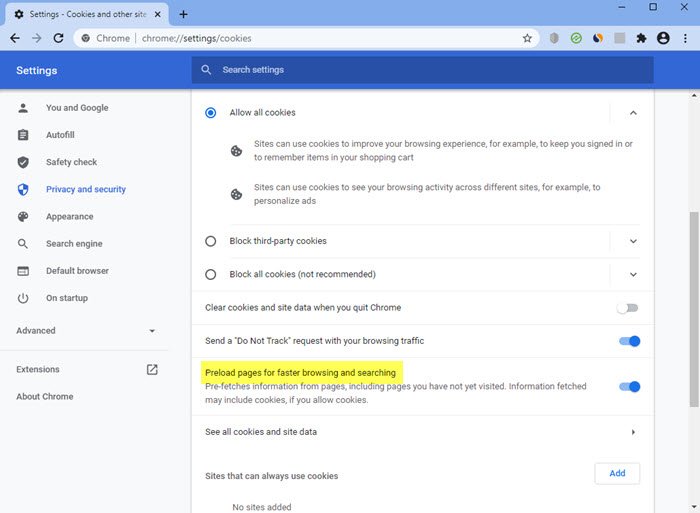
Task: Open Appearance settings
Action: [x=69, y=217]
